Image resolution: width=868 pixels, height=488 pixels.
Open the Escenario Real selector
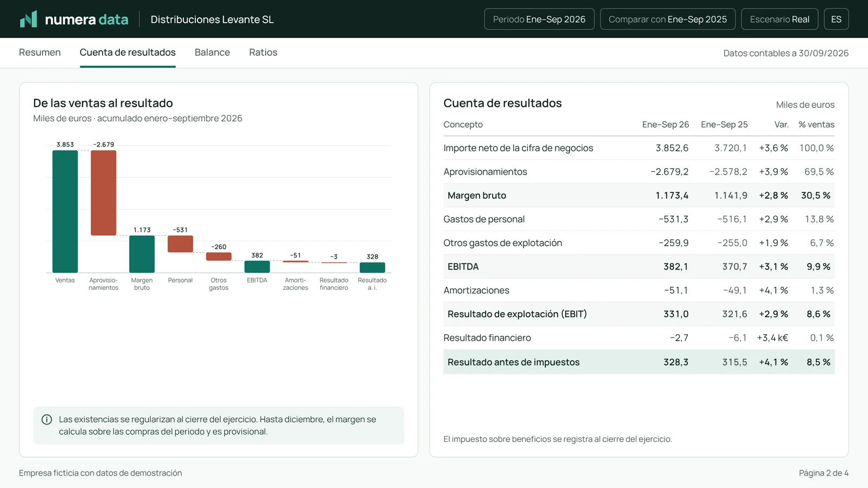point(780,19)
